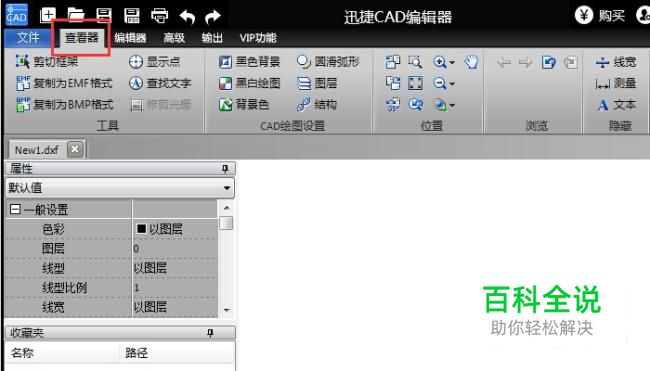Close the New1.dxf tab
The height and width of the screenshot is (371, 650).
[x=75, y=149]
